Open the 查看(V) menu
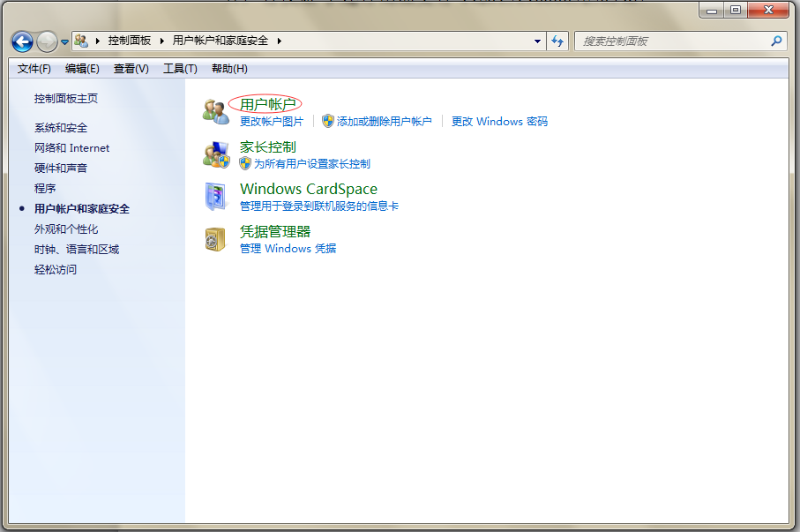This screenshot has height=532, width=800. pos(131,69)
